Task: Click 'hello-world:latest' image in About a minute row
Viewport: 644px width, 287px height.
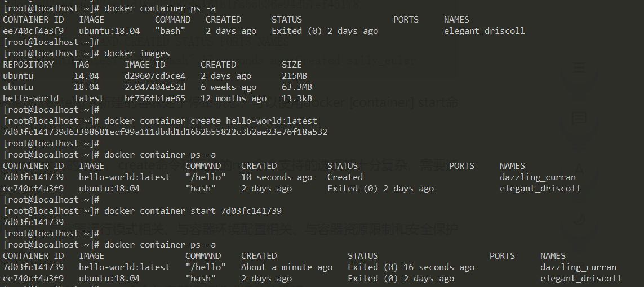Action: point(125,267)
